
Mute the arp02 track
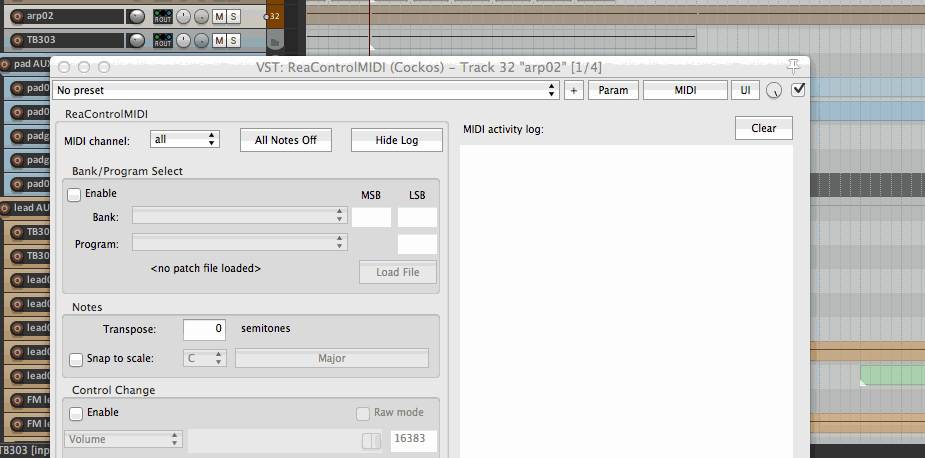tap(219, 17)
